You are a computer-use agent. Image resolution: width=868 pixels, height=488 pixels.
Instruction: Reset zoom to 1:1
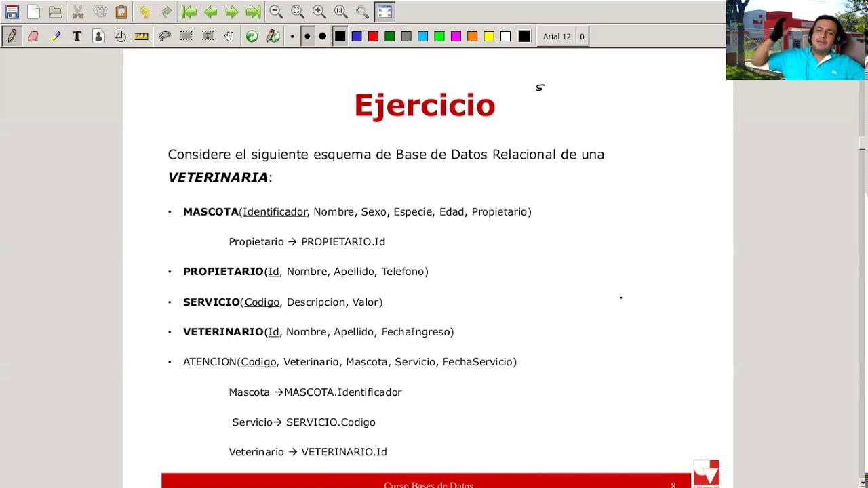[x=341, y=12]
